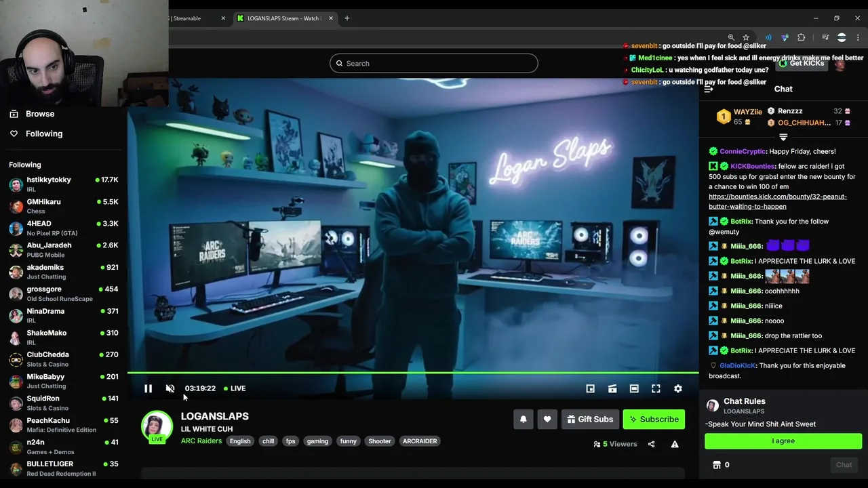Image resolution: width=868 pixels, height=488 pixels.
Task: Click the green Subscribe button
Action: (x=654, y=420)
